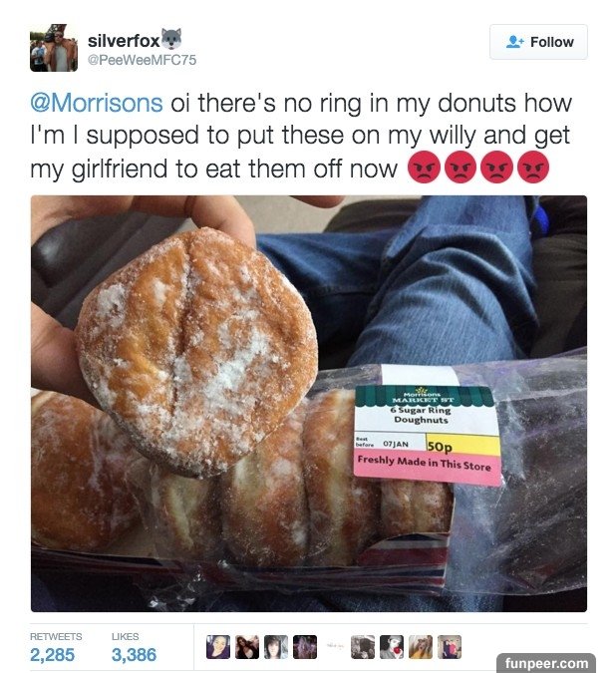Click the LIKES label
The image size is (616, 673).
125,636
